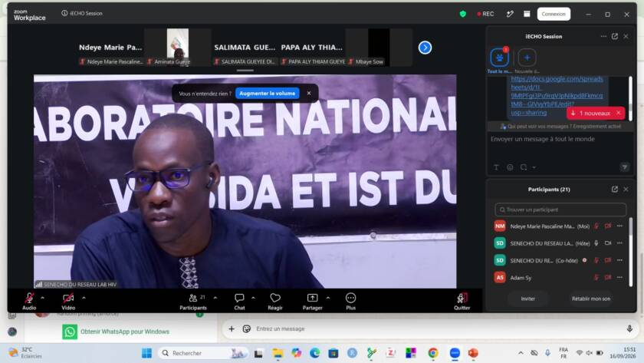Image resolution: width=644 pixels, height=363 pixels.
Task: Click 'Rétablir mon son' button
Action: click(591, 299)
